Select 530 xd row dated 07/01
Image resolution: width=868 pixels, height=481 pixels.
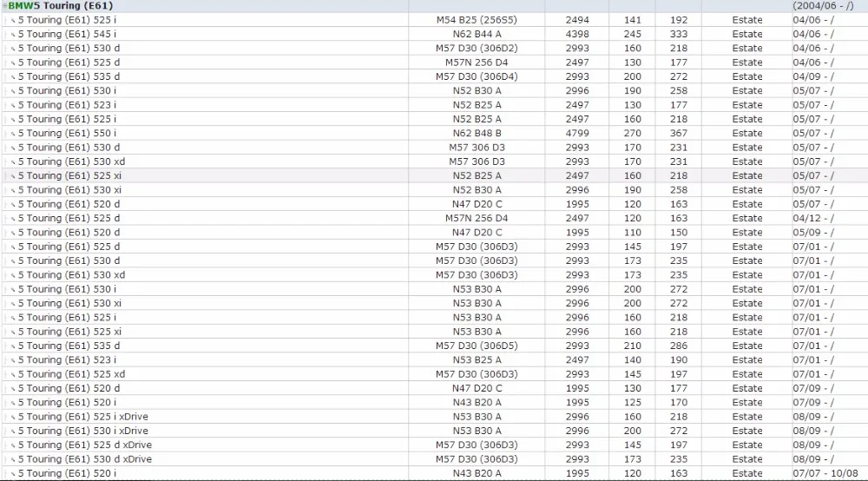pyautogui.click(x=434, y=274)
